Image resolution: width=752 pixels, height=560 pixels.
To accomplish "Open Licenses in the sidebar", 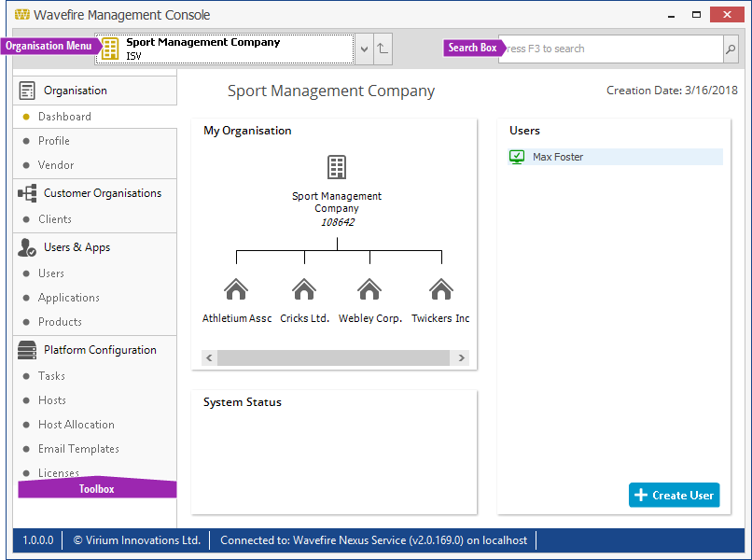I will point(59,472).
